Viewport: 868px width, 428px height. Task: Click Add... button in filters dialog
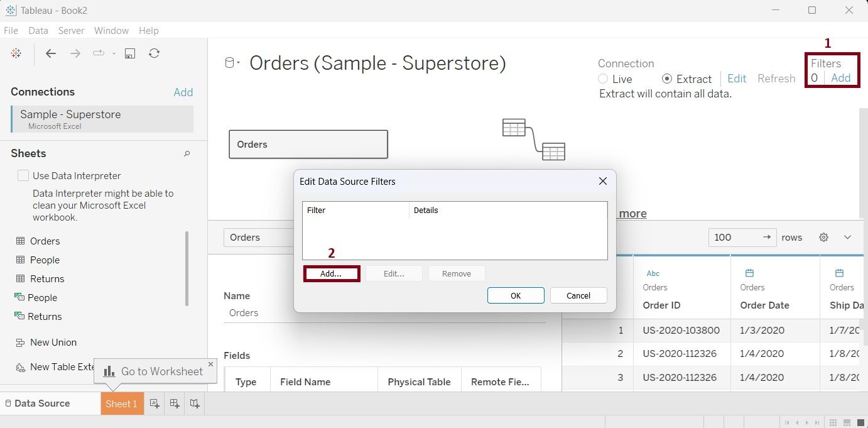(x=331, y=273)
